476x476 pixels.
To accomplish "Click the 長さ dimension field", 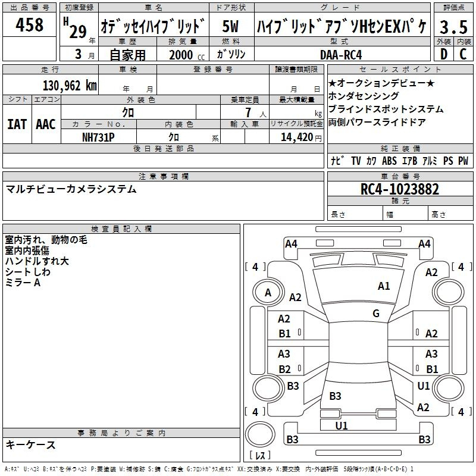I will click(355, 213).
